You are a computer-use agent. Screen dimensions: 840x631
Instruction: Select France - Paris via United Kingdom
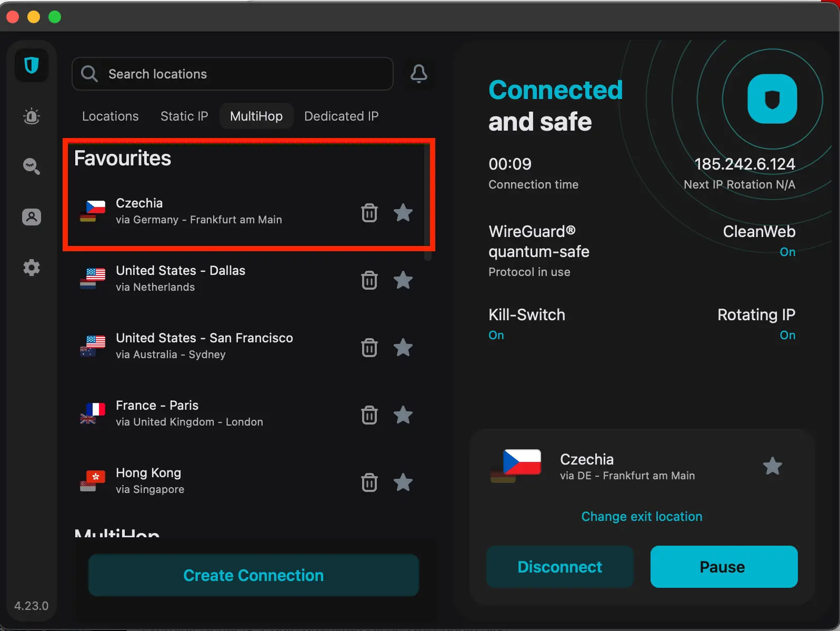click(247, 414)
